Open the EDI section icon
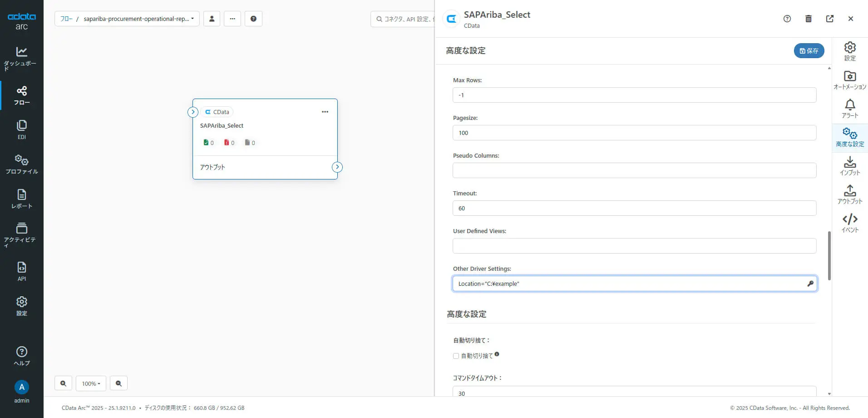 point(21,129)
